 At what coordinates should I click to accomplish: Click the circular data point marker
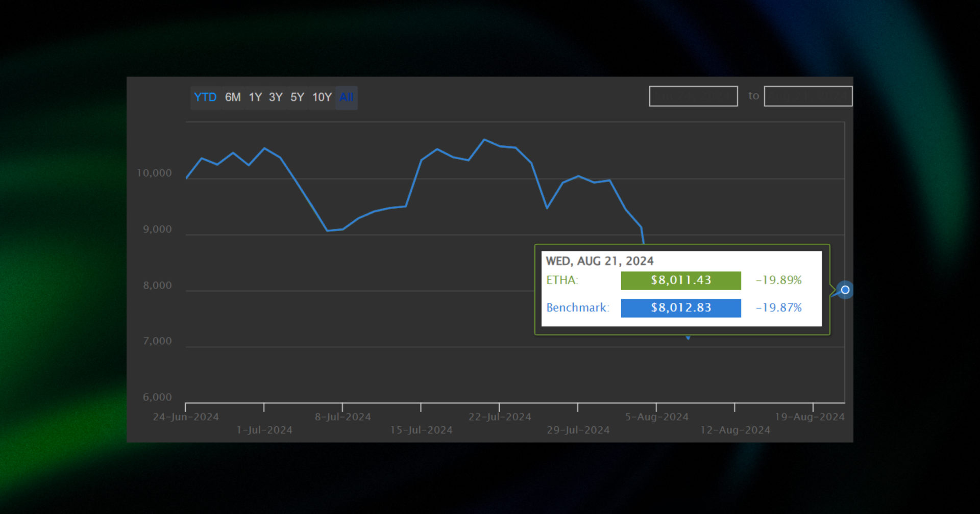[845, 290]
